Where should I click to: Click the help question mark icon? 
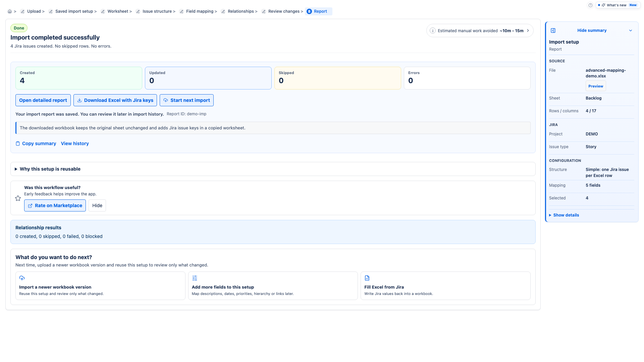(x=590, y=5)
